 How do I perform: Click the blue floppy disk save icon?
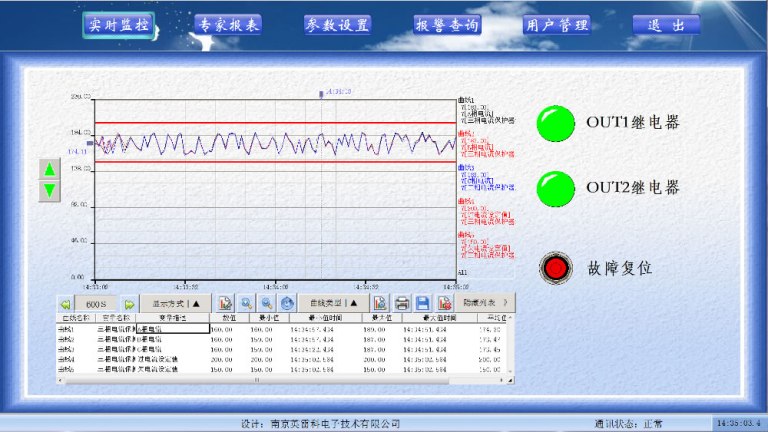[x=422, y=302]
